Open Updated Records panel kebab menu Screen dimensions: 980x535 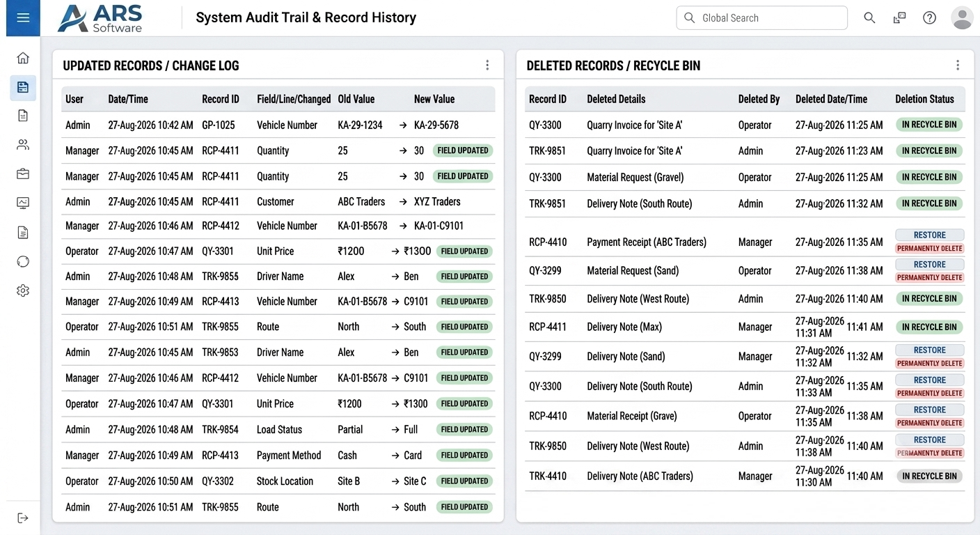pyautogui.click(x=487, y=65)
